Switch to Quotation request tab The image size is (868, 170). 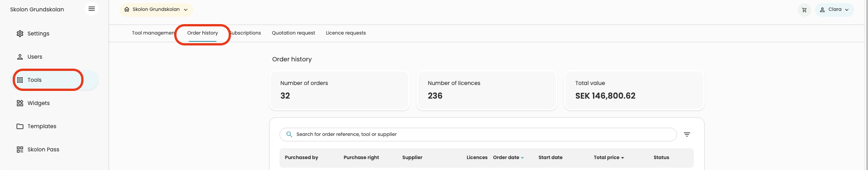coord(293,33)
